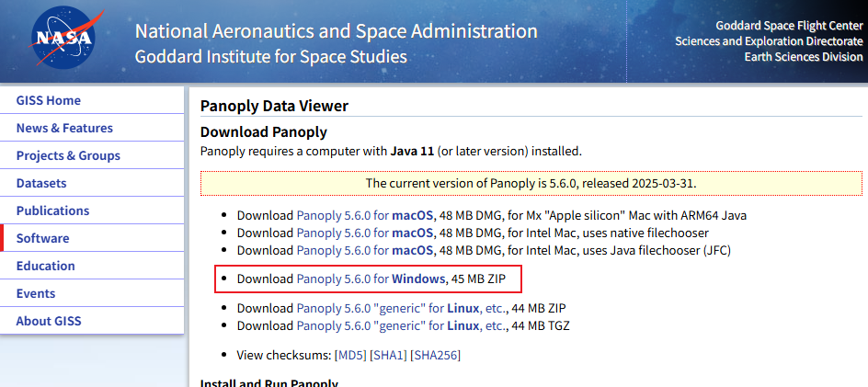Screen dimensions: 868x387
Task: View the SHA1 checksums
Action: click(388, 356)
